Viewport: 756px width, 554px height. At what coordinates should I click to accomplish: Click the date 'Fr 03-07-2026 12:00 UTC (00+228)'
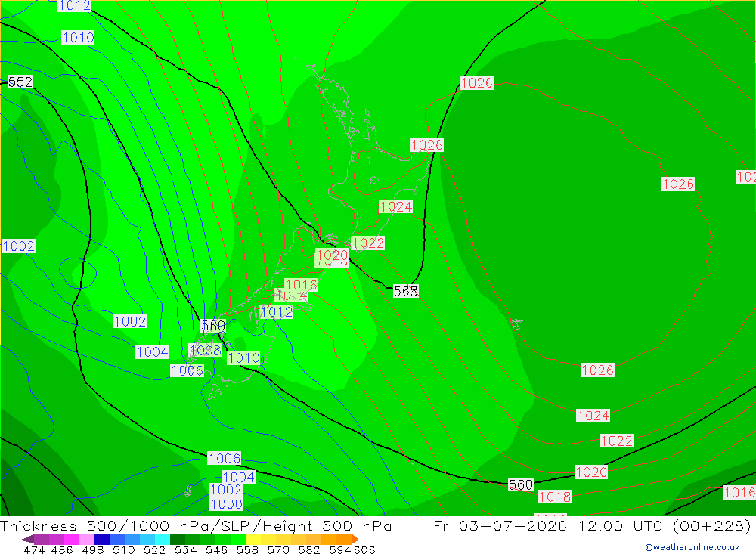(x=592, y=525)
